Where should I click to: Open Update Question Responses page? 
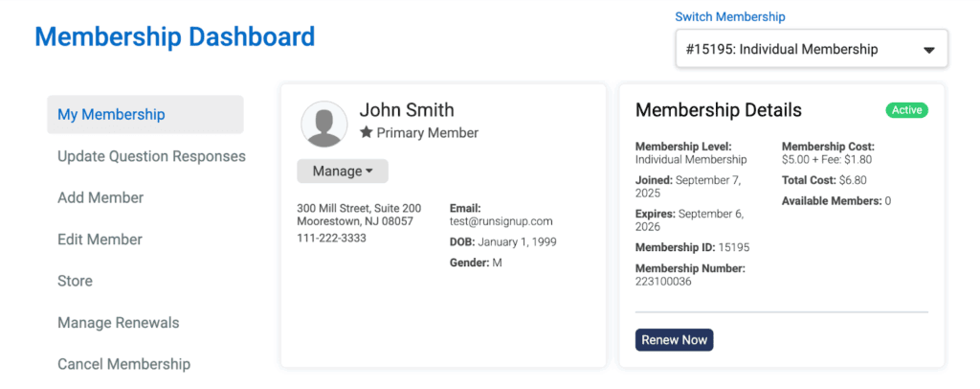[151, 156]
